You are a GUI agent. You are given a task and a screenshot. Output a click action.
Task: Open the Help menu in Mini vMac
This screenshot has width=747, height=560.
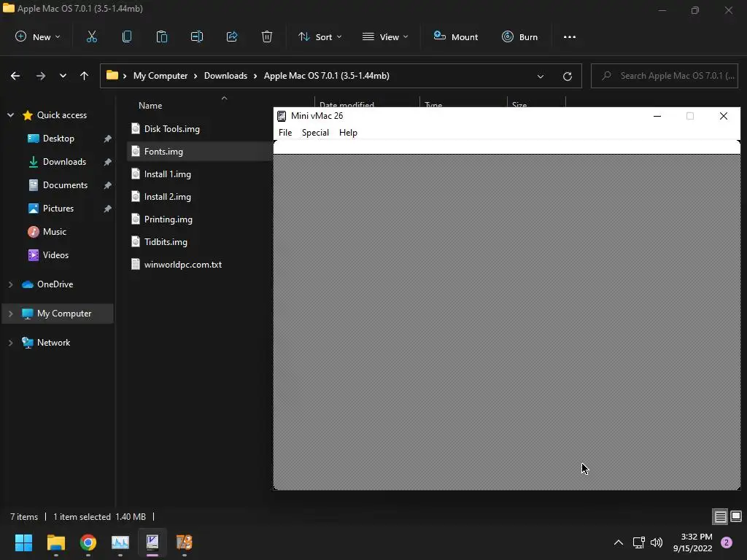pyautogui.click(x=348, y=133)
